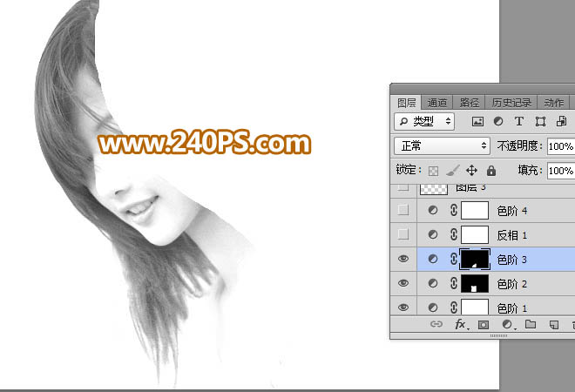
Task: Filter layers by type (T) icon
Action: (519, 121)
